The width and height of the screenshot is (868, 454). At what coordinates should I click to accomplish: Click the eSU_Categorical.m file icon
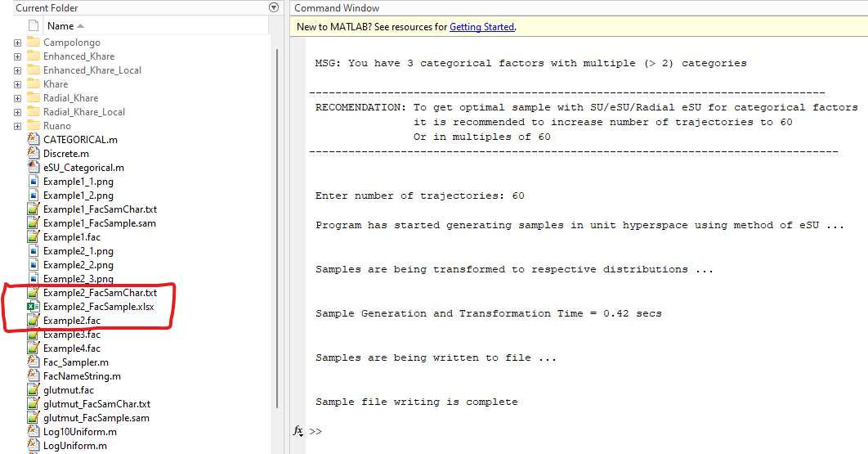coord(33,167)
